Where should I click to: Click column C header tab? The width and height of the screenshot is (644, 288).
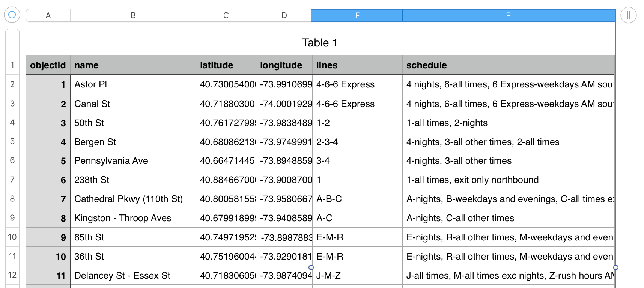tap(226, 15)
